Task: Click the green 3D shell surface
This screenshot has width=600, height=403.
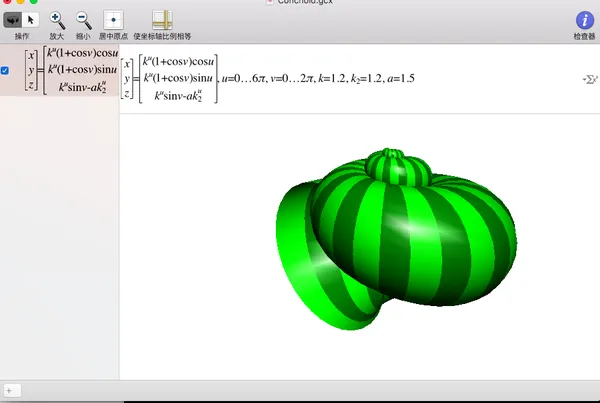Action: coord(396,239)
